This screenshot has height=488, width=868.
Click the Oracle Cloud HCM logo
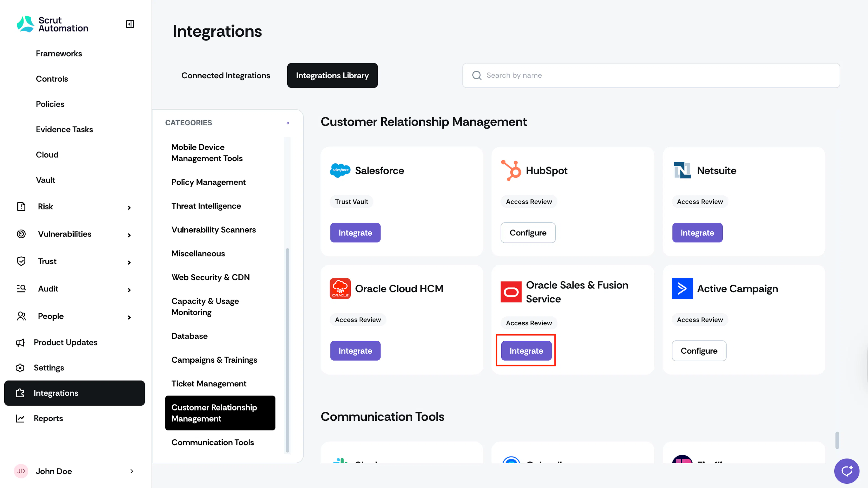340,289
